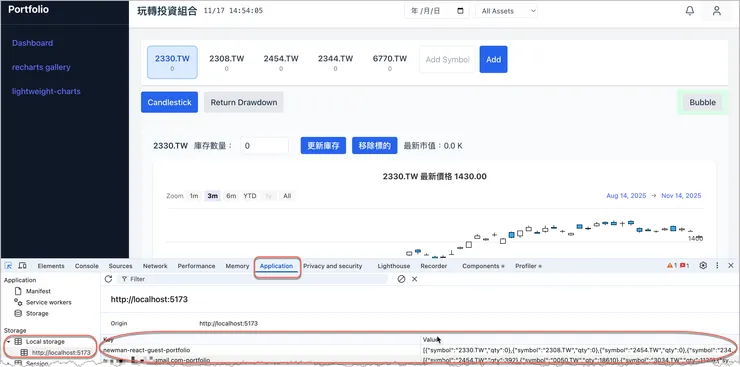Click the blue Add button
Viewport: 740px width, 367px height.
click(494, 59)
